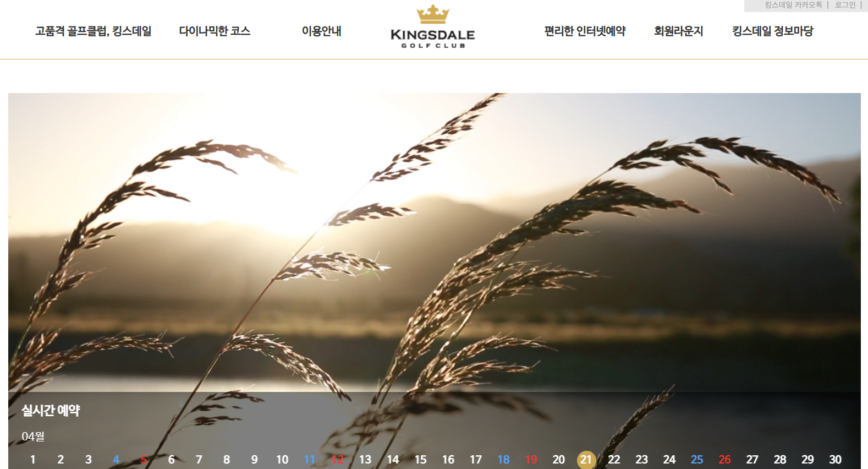Pick date 18 in the reservation calendar

pyautogui.click(x=503, y=460)
